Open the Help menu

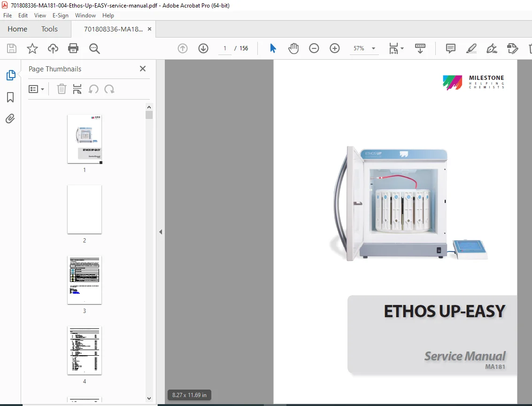click(108, 16)
